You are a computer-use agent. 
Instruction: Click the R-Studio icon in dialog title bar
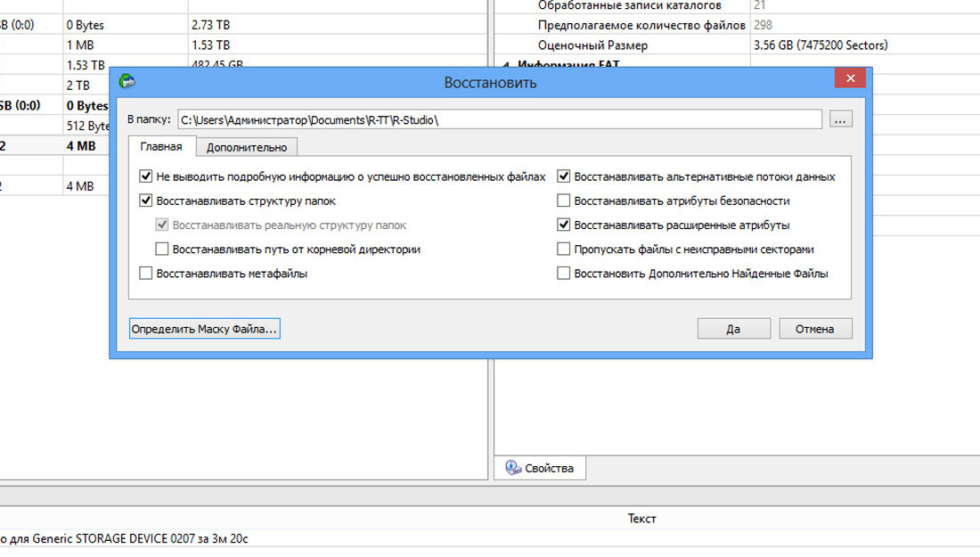pos(128,82)
